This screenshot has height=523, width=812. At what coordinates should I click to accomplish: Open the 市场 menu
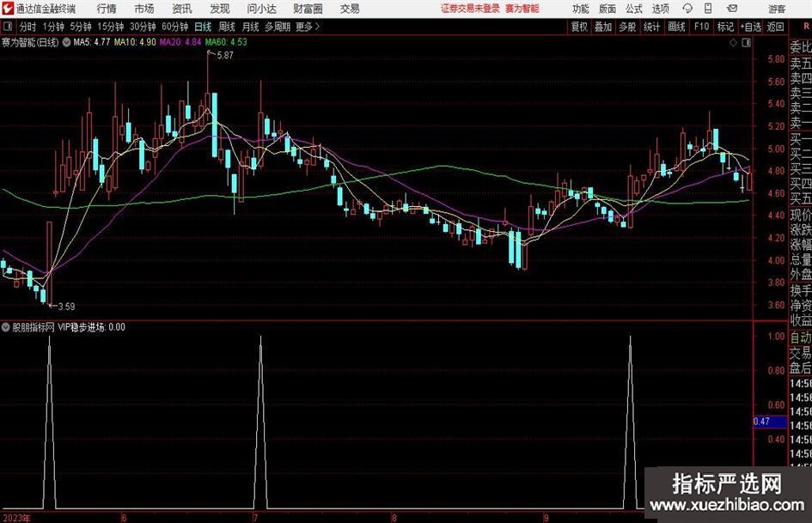pos(144,9)
